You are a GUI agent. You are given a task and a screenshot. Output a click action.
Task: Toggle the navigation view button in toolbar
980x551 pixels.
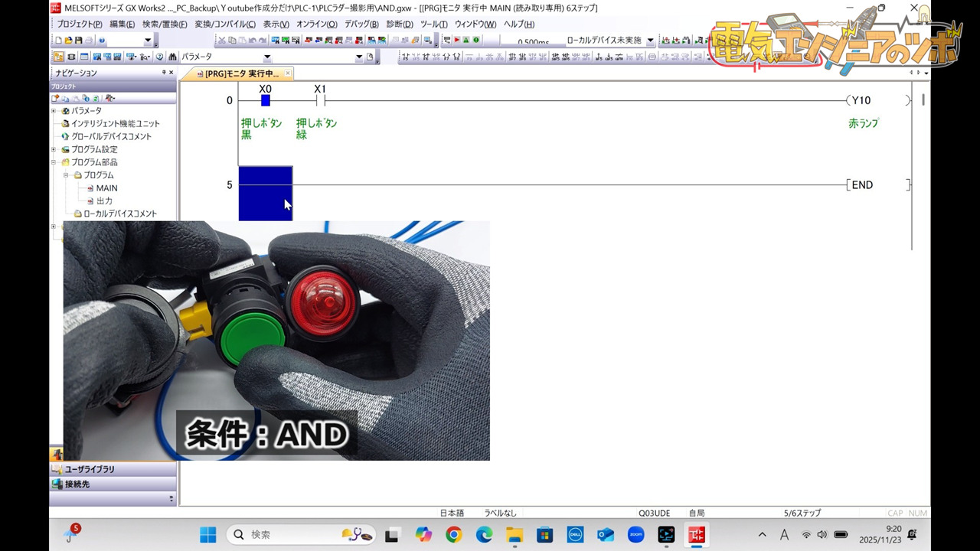[x=59, y=57]
